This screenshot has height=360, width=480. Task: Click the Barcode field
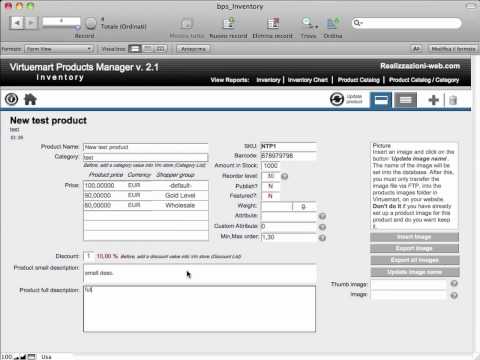click(x=288, y=156)
